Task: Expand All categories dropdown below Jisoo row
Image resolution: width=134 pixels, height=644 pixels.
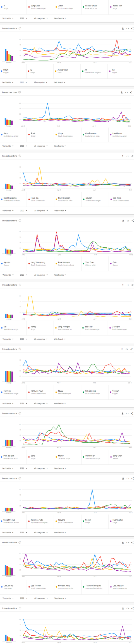Action: pyautogui.click(x=41, y=146)
